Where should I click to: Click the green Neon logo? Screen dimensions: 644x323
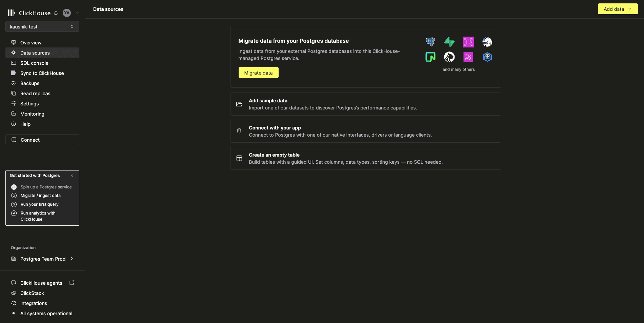pos(430,57)
